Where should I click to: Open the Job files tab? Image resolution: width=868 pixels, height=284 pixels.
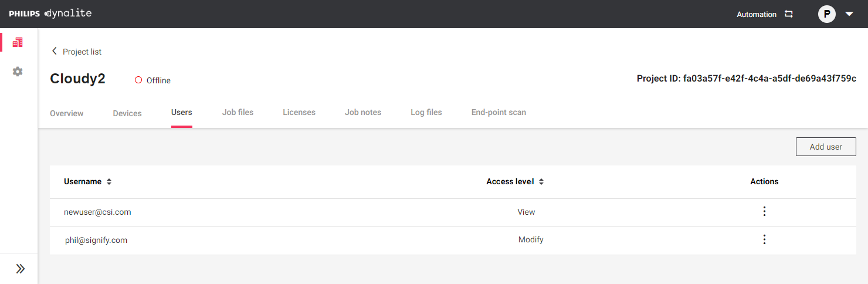(238, 112)
